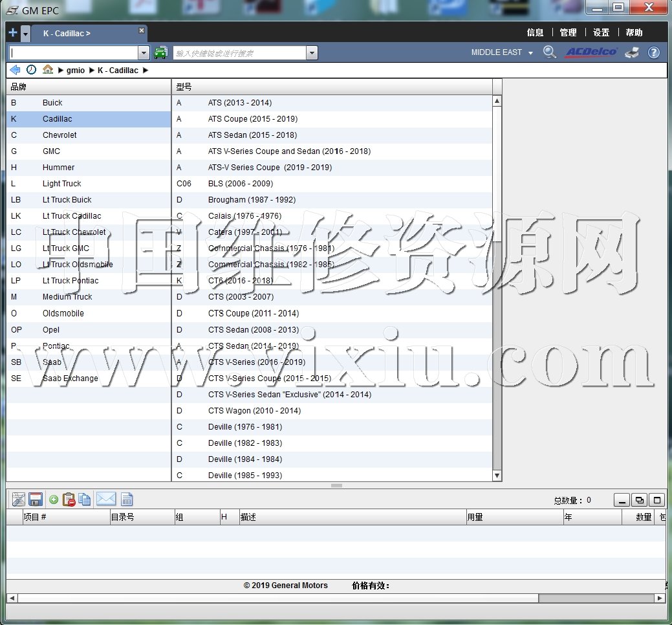Select Chevrolet in the brand list
672x625 pixels.
(x=60, y=135)
